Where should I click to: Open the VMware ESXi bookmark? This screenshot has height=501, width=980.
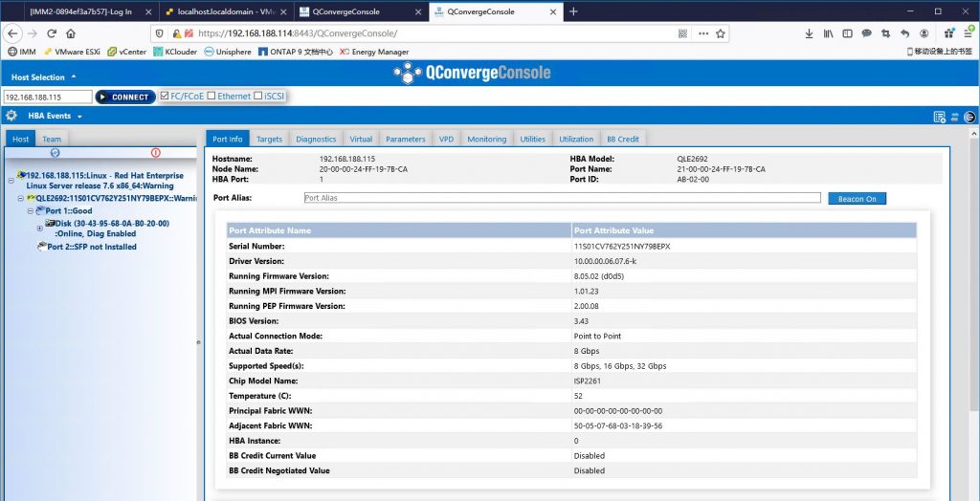(x=71, y=52)
